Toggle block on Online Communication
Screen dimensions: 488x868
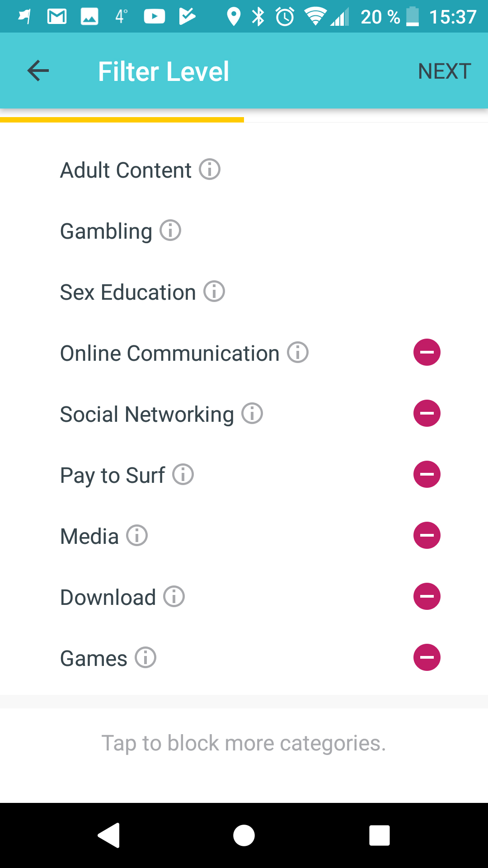pyautogui.click(x=427, y=352)
